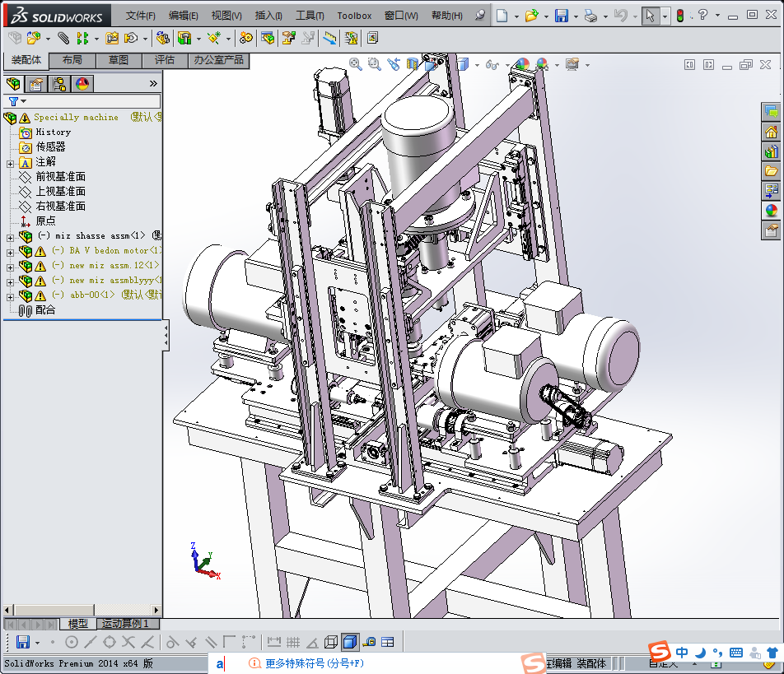Open the ConfigurationManager tab icon
The width and height of the screenshot is (784, 674).
[58, 83]
